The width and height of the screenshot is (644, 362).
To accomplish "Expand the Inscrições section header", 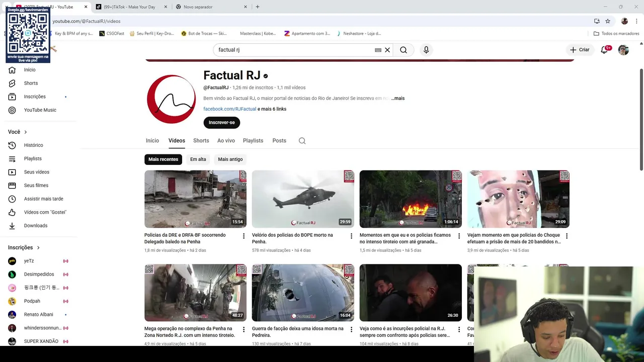I will tap(24, 247).
